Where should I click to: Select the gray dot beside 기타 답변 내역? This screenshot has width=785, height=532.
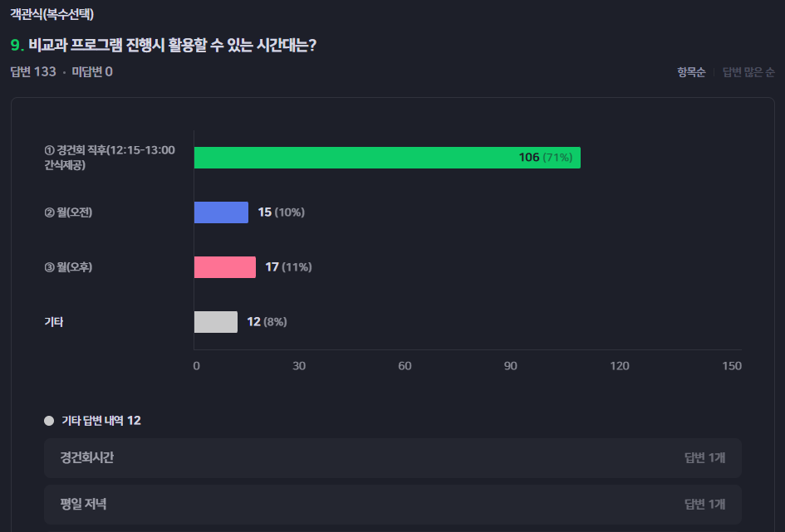click(49, 421)
